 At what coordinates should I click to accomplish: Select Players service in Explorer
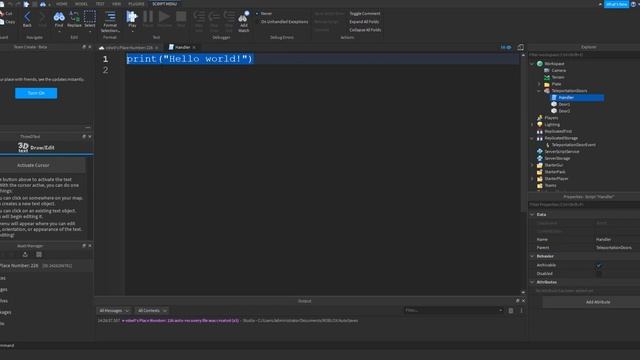[551, 118]
